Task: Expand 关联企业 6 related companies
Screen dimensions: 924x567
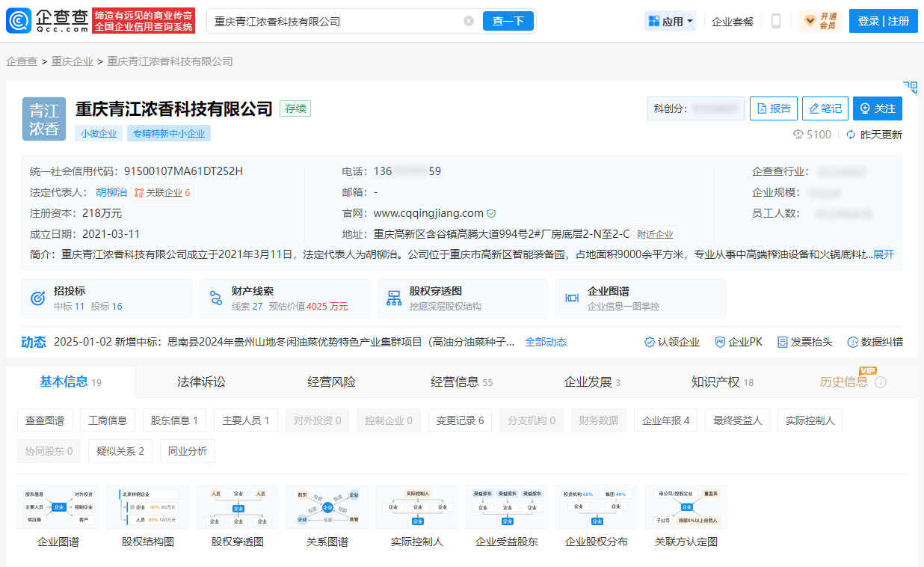Action: 162,192
